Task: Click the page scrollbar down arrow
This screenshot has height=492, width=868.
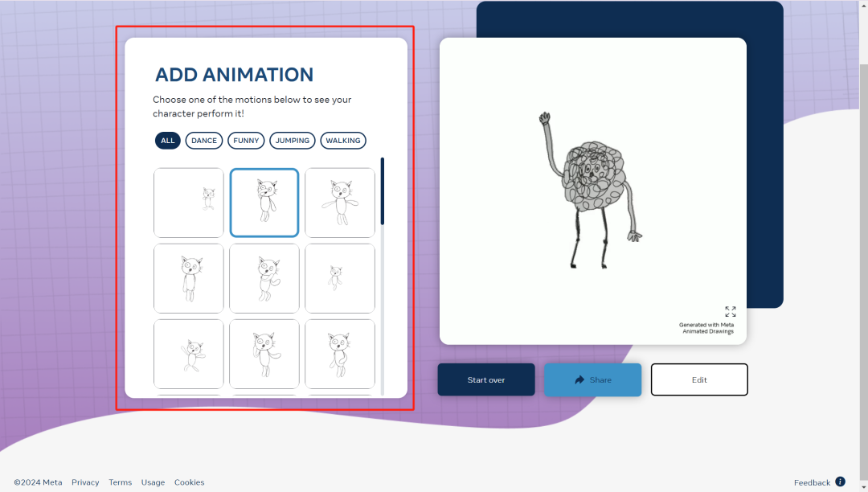Action: pos(863,487)
